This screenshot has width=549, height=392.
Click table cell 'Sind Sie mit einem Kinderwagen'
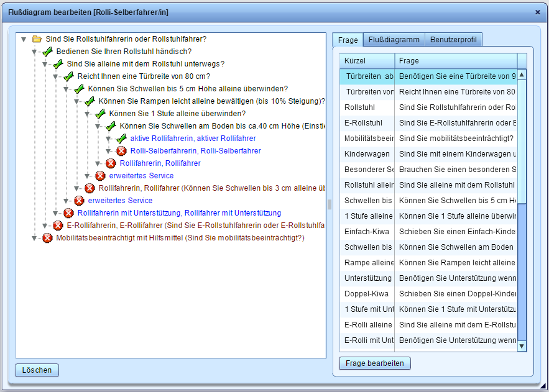pos(456,154)
